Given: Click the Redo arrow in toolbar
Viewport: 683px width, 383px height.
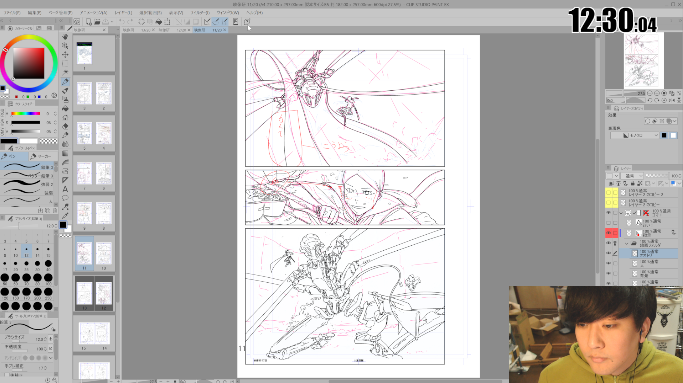Looking at the screenshot, I should click(x=130, y=21).
